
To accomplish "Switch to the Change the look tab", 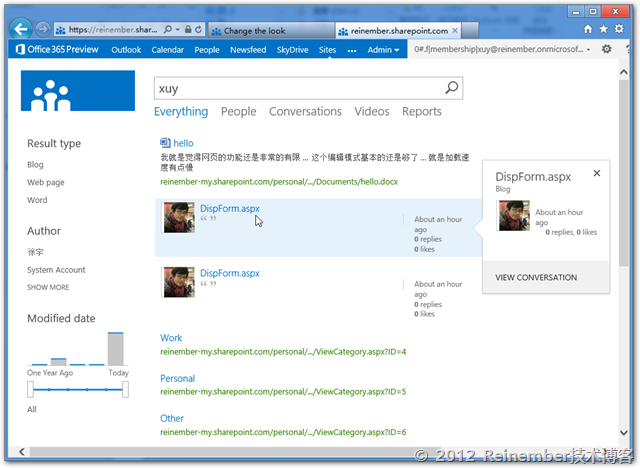I will pyautogui.click(x=271, y=31).
